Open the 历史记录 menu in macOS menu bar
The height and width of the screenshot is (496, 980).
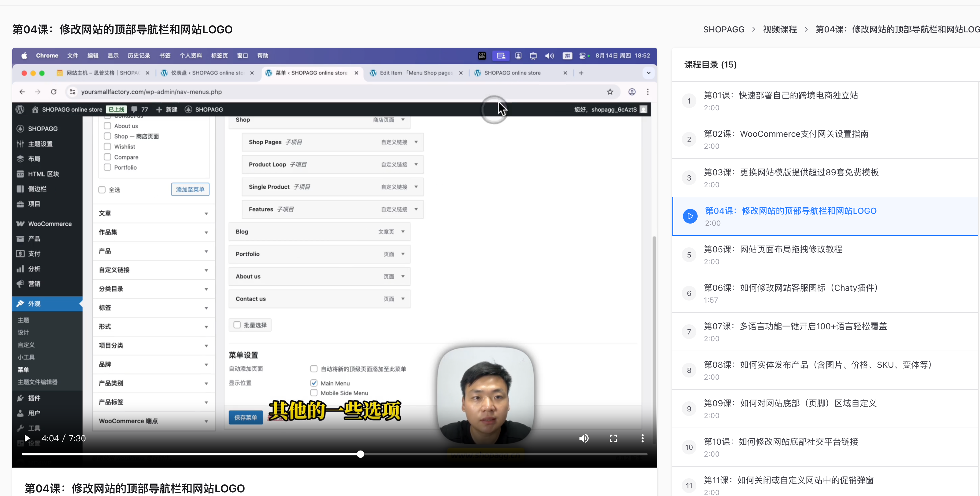coord(139,56)
